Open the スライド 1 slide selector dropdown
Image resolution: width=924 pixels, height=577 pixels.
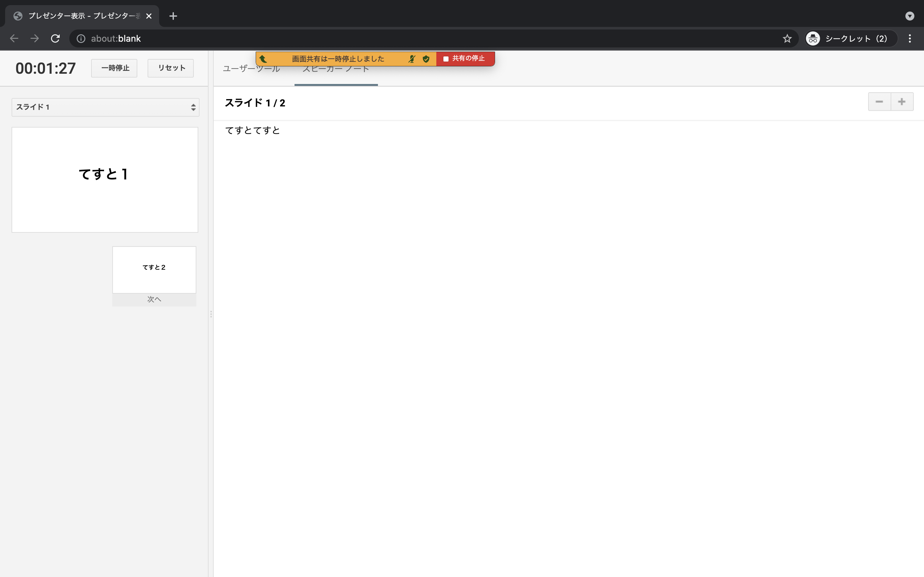tap(105, 107)
